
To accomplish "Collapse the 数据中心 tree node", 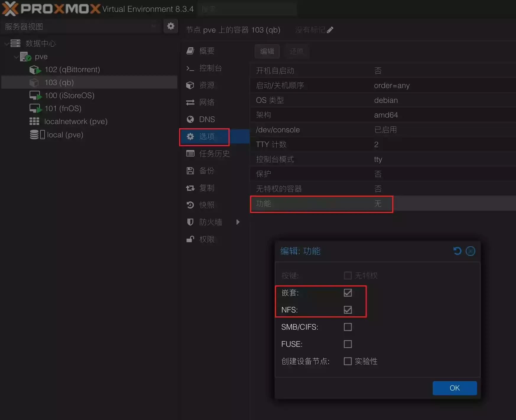I will pyautogui.click(x=7, y=44).
